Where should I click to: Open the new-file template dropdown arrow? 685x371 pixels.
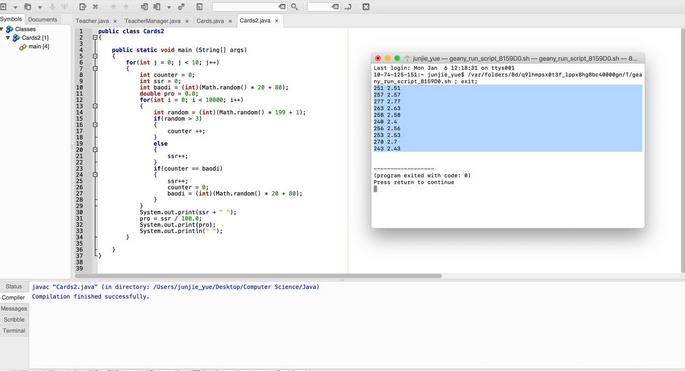coord(15,7)
